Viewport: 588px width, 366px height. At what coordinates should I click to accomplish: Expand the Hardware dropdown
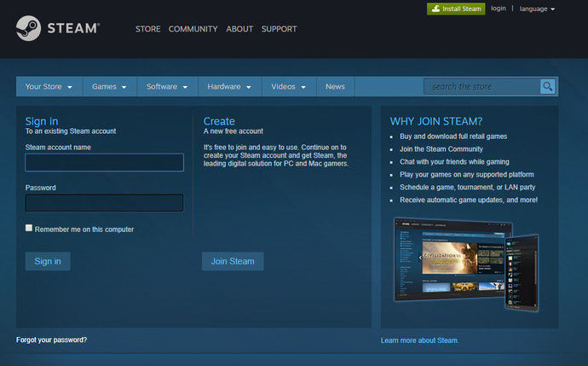[229, 87]
